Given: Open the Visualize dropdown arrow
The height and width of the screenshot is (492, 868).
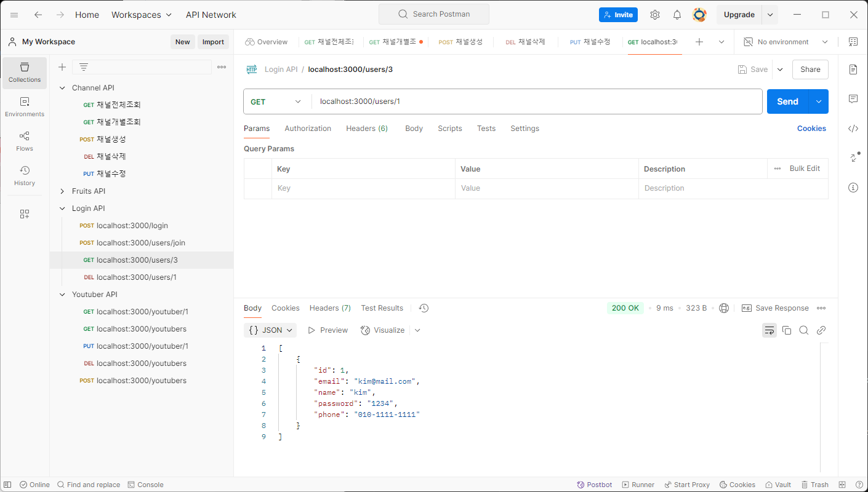Looking at the screenshot, I should coord(417,330).
